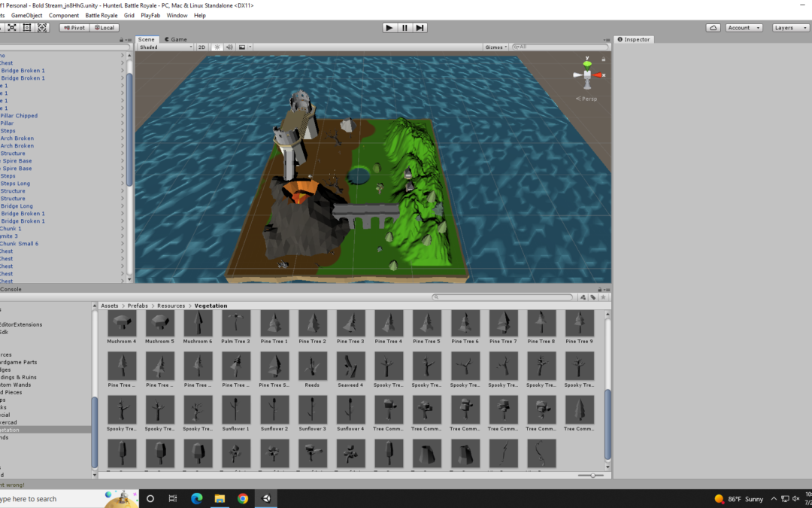This screenshot has height=508, width=812.
Task: Adjust the Project icon size slider
Action: pos(593,476)
